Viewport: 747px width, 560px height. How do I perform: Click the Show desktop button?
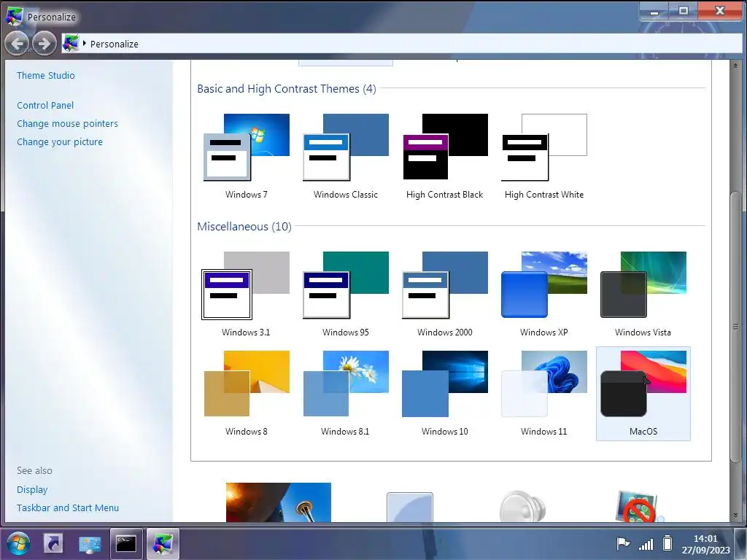741,543
